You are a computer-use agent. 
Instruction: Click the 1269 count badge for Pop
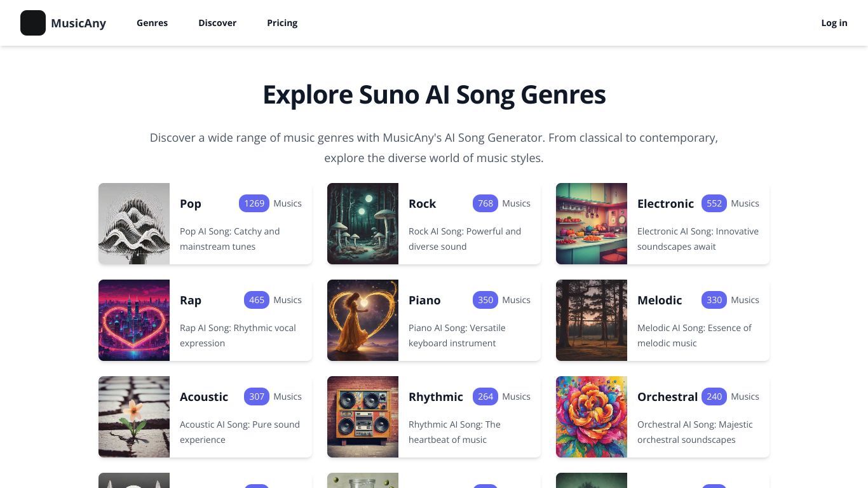254,203
